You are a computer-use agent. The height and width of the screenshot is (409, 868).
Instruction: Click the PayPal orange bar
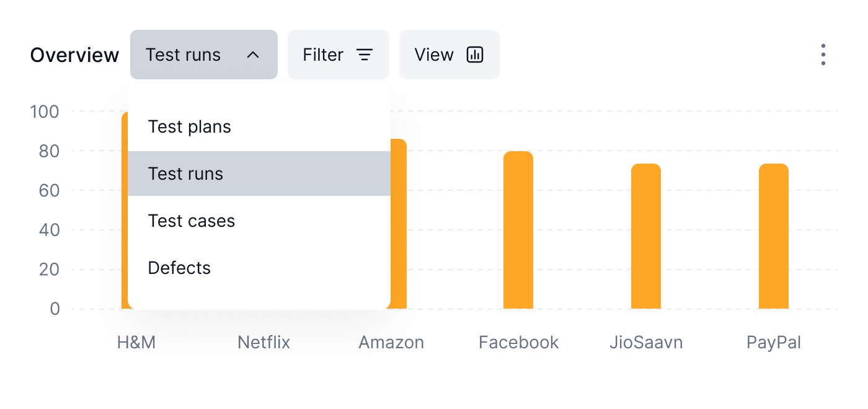774,236
